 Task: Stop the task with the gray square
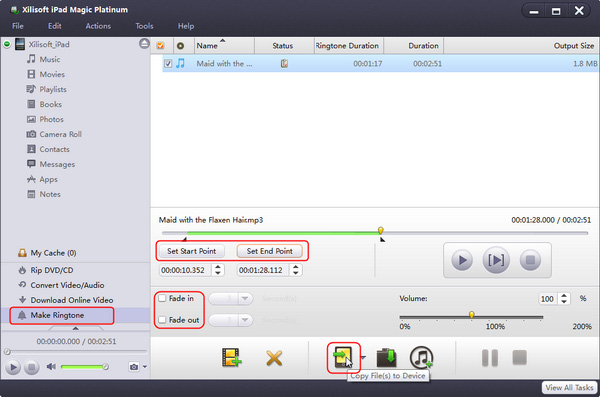(519, 358)
